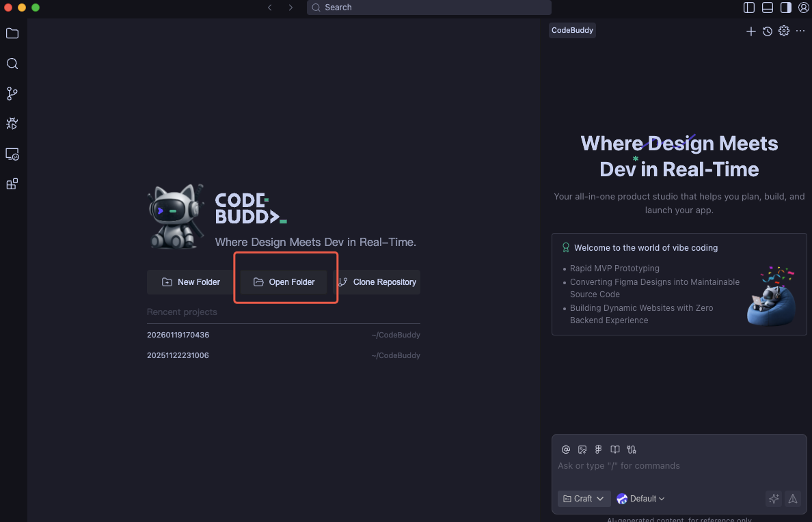Screen dimensions: 812x522
Task: Start a new CodeBuddy chat with the plus icon
Action: [750, 31]
